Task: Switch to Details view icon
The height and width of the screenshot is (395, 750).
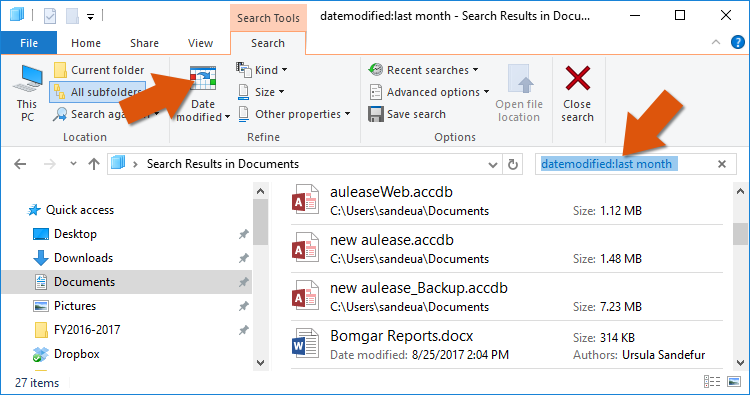Action: (712, 382)
